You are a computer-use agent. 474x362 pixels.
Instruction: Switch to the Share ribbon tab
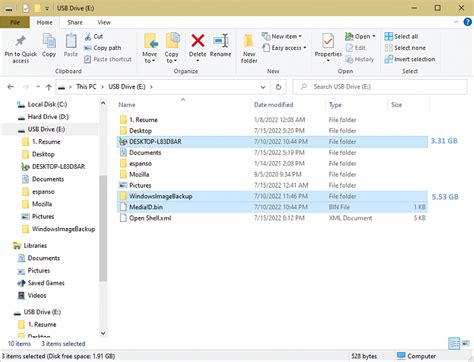pyautogui.click(x=75, y=22)
